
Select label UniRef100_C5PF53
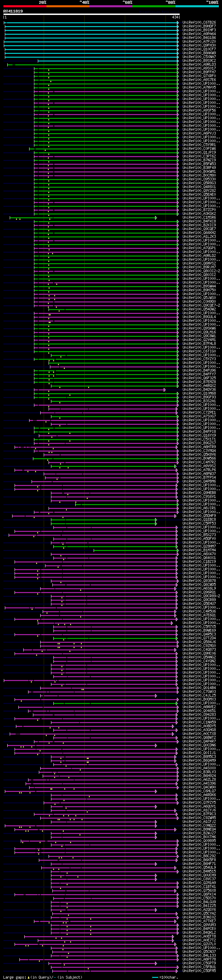tap(199, 524)
